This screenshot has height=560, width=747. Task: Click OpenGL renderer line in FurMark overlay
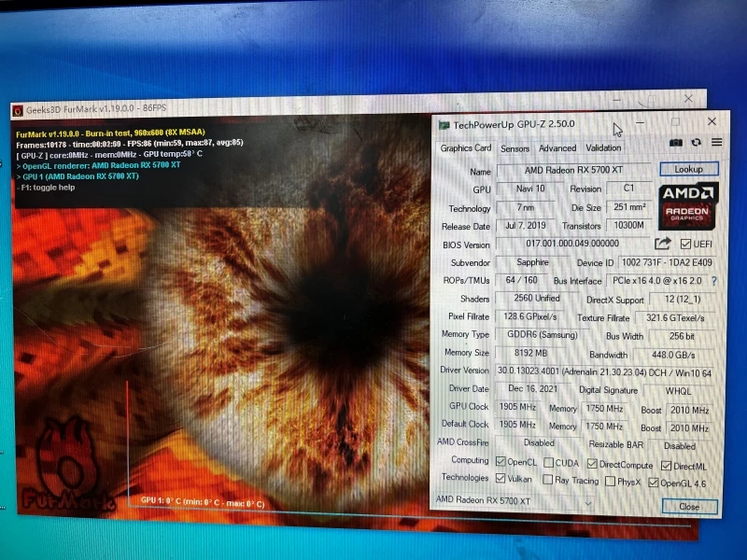pos(99,165)
